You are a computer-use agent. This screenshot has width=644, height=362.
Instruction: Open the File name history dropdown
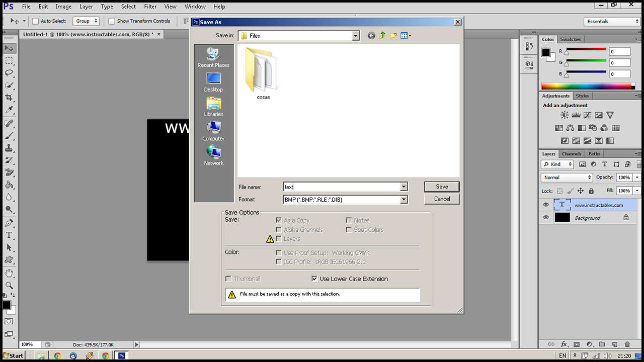pos(404,187)
